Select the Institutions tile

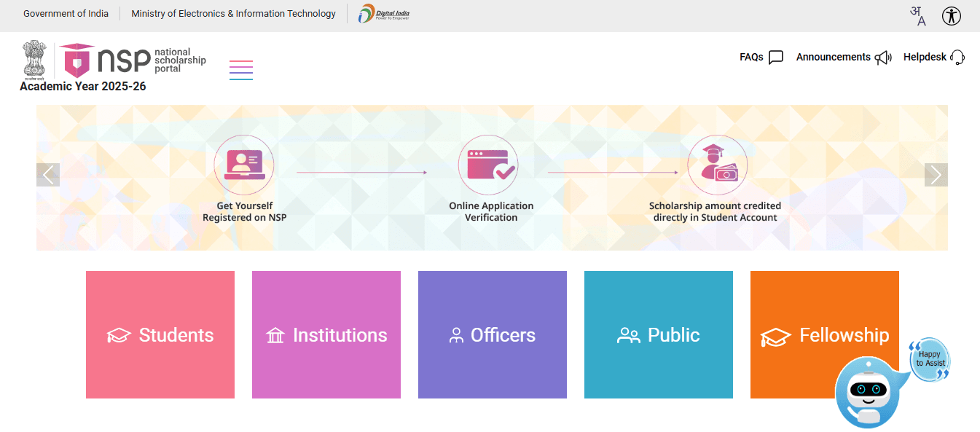point(326,335)
